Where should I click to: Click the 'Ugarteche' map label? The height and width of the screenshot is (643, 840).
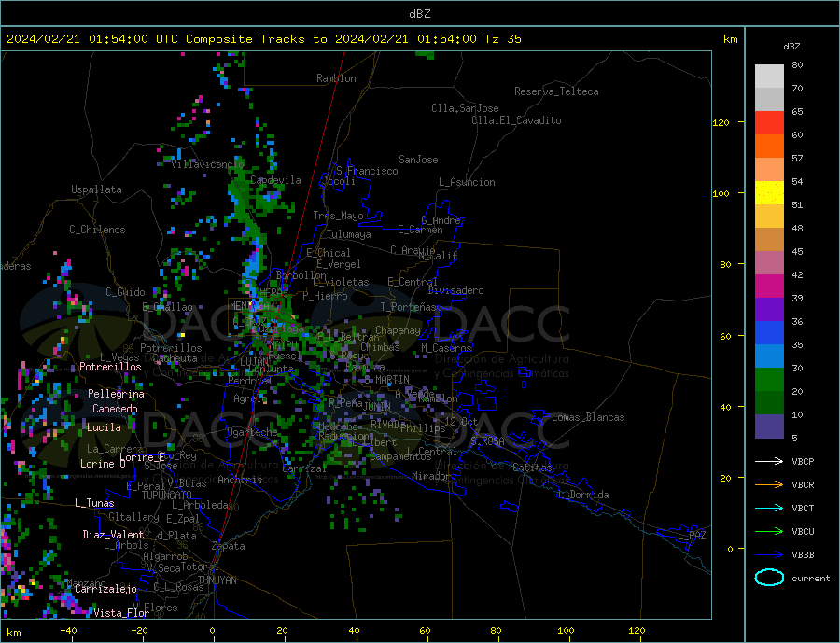252,432
